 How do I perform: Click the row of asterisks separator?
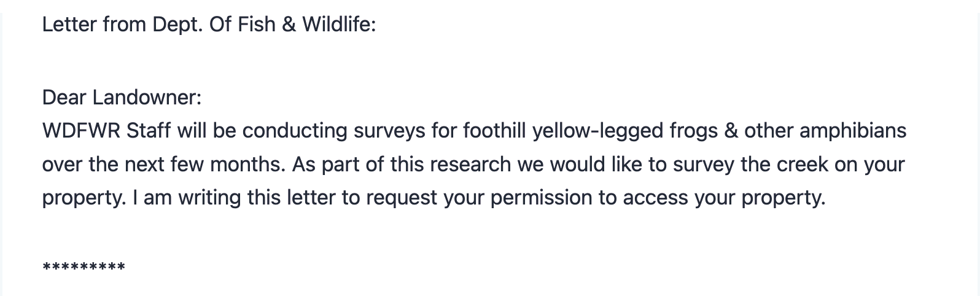tap(84, 268)
